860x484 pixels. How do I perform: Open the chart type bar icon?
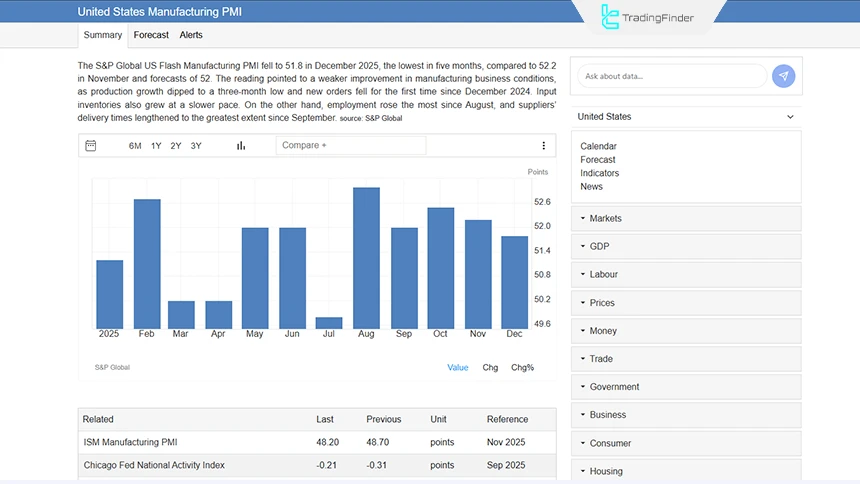241,146
